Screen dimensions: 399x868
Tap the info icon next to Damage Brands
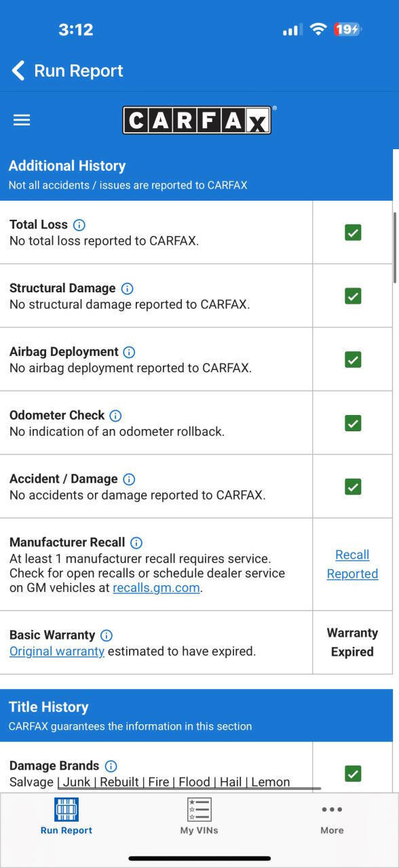111,766
